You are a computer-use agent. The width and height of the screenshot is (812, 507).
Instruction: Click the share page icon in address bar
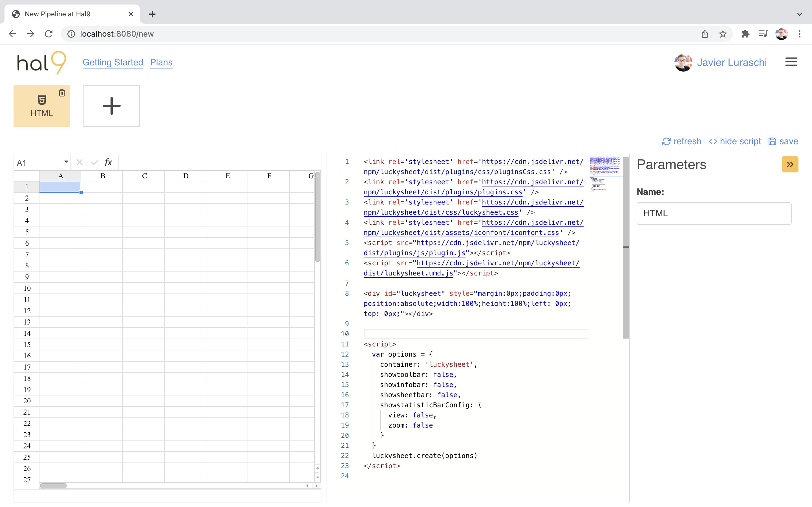pos(705,34)
